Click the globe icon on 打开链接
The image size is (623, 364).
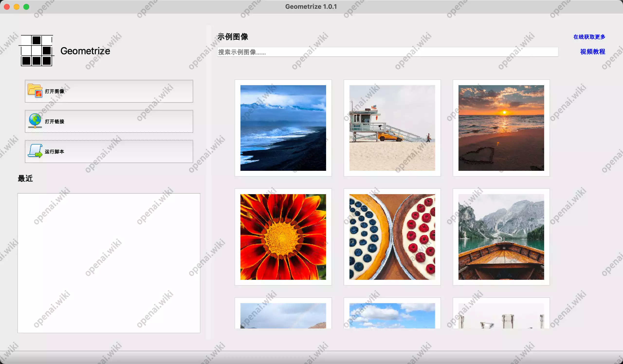click(x=35, y=121)
